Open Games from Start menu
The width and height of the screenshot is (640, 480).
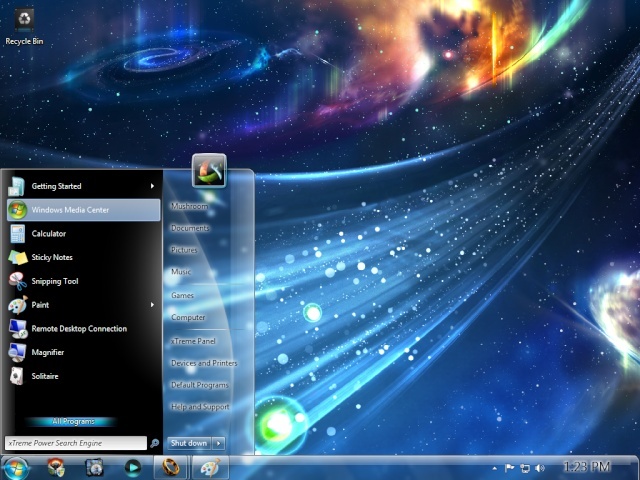[182, 295]
